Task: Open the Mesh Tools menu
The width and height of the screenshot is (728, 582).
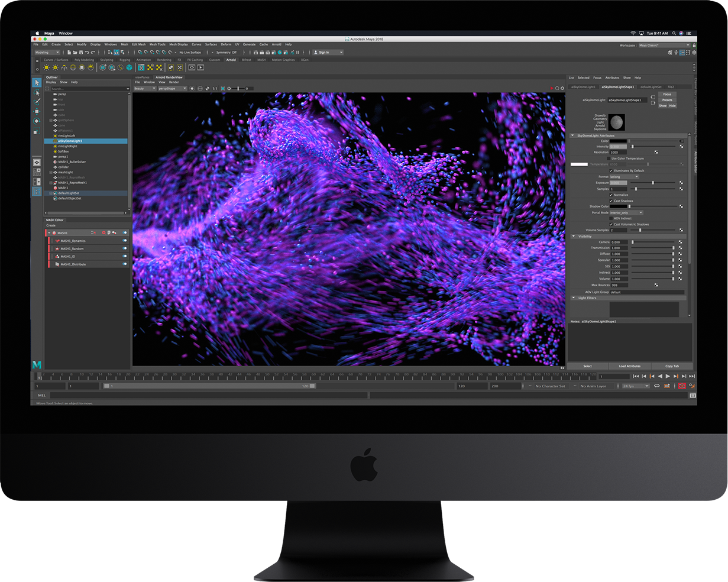Action: 157,44
